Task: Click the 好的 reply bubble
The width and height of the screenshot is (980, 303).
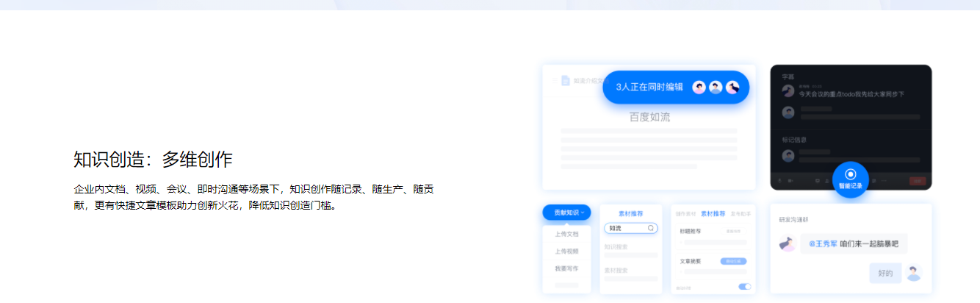Action: pos(885,273)
